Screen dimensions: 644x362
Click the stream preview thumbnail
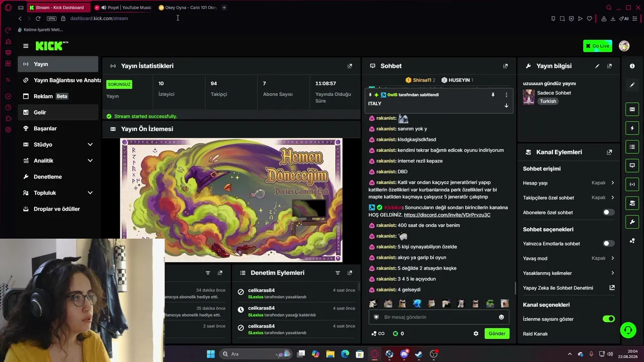tap(231, 200)
